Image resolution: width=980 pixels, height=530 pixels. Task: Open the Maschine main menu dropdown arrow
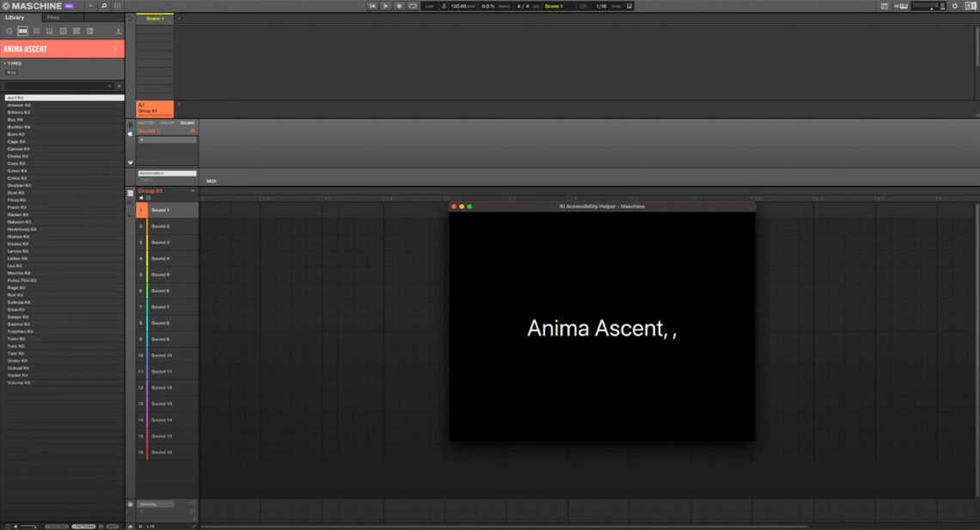click(x=90, y=6)
